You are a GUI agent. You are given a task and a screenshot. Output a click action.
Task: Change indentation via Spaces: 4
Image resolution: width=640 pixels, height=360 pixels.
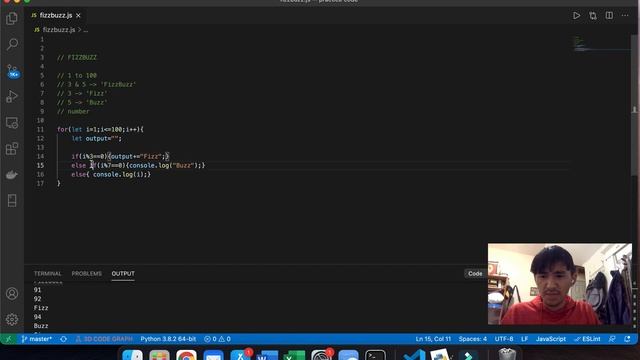[473, 339]
